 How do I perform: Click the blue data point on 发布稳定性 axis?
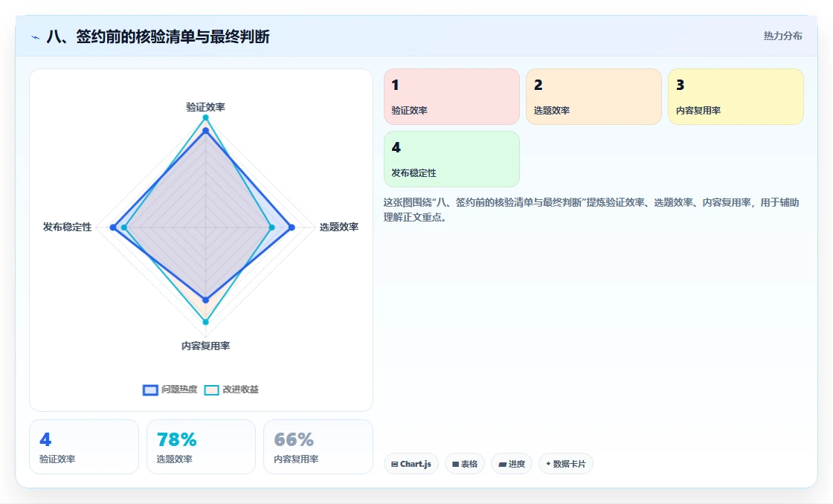coord(112,227)
